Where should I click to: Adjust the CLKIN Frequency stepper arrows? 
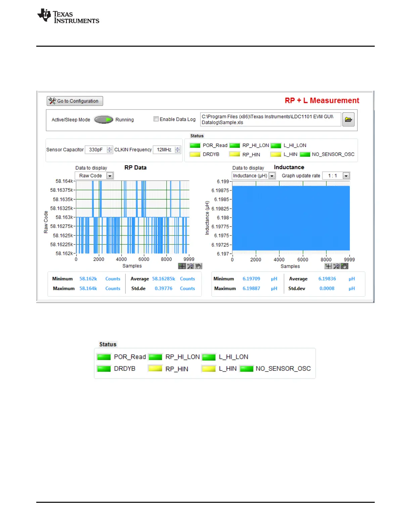178,150
